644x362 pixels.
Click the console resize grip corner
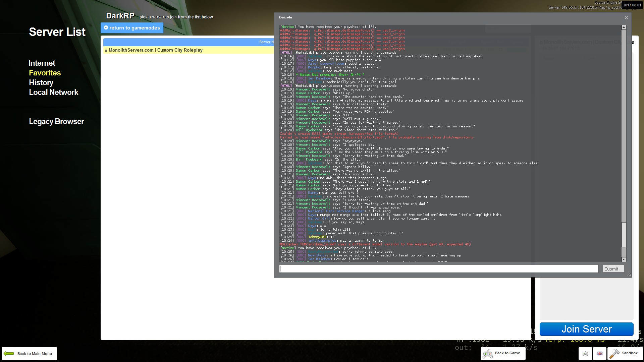click(629, 275)
